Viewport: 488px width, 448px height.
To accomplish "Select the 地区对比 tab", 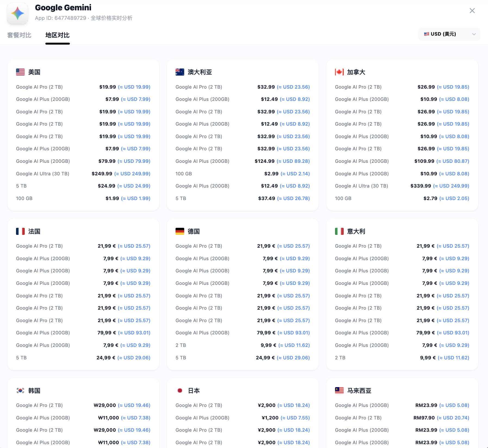I will pyautogui.click(x=57, y=35).
